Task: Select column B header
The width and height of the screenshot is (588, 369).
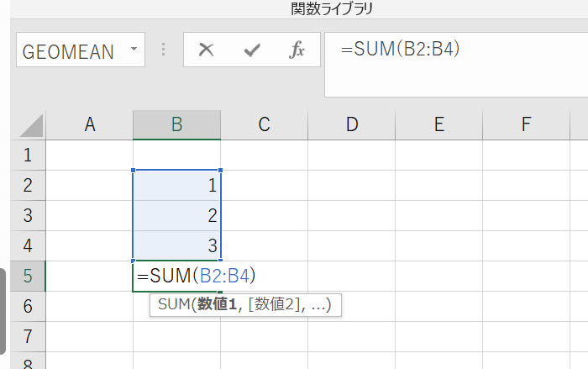Action: point(176,125)
